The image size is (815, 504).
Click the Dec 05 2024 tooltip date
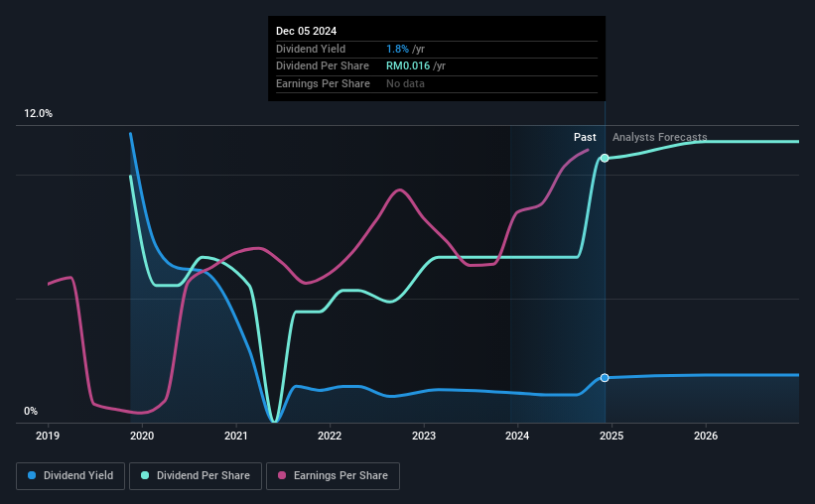tap(306, 31)
